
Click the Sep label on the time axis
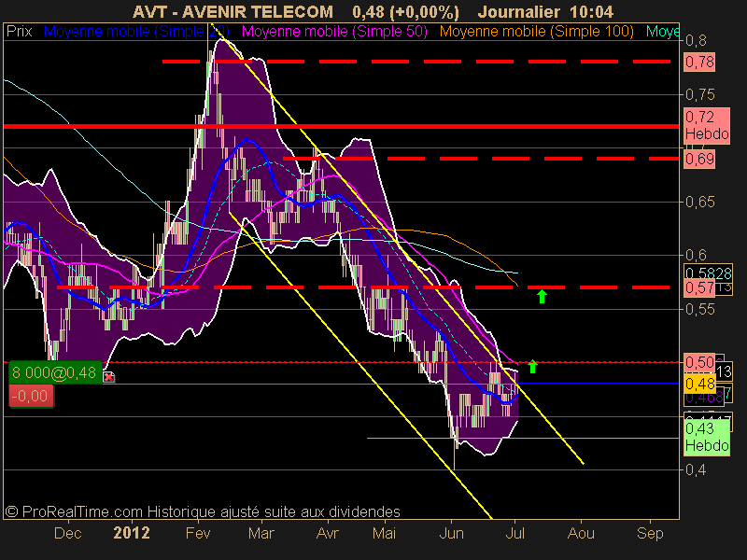[x=650, y=533]
